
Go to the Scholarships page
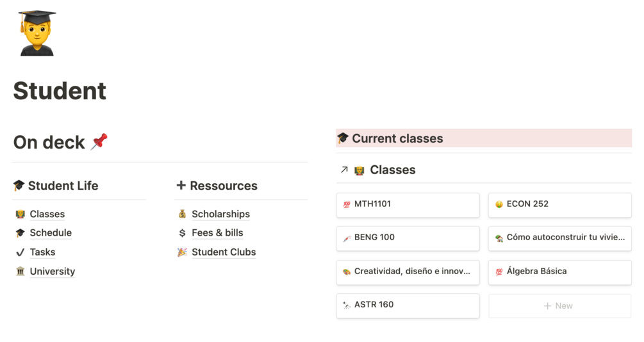click(x=220, y=214)
